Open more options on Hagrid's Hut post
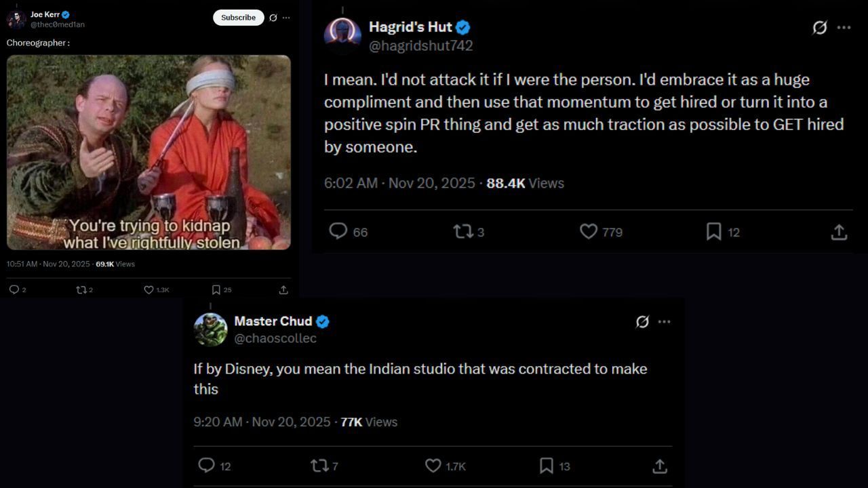 pos(844,28)
